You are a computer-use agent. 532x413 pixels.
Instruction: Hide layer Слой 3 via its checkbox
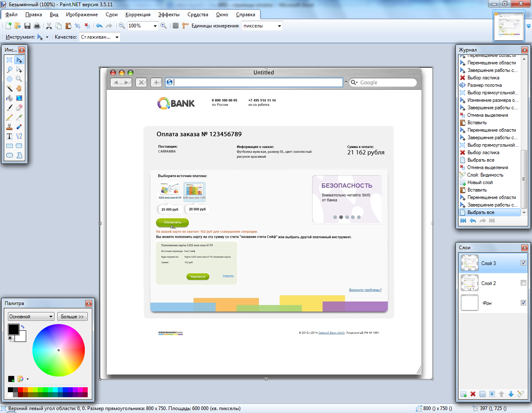pyautogui.click(x=523, y=263)
